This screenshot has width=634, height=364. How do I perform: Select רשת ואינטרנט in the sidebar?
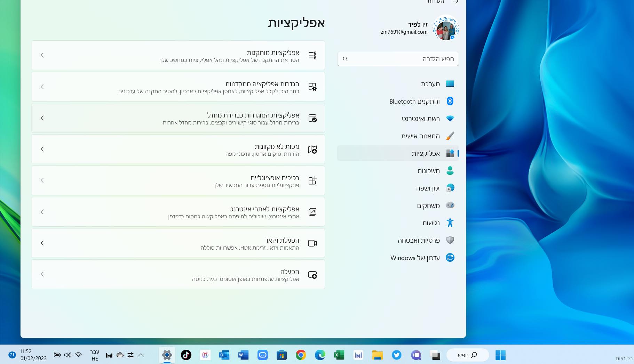[421, 119]
